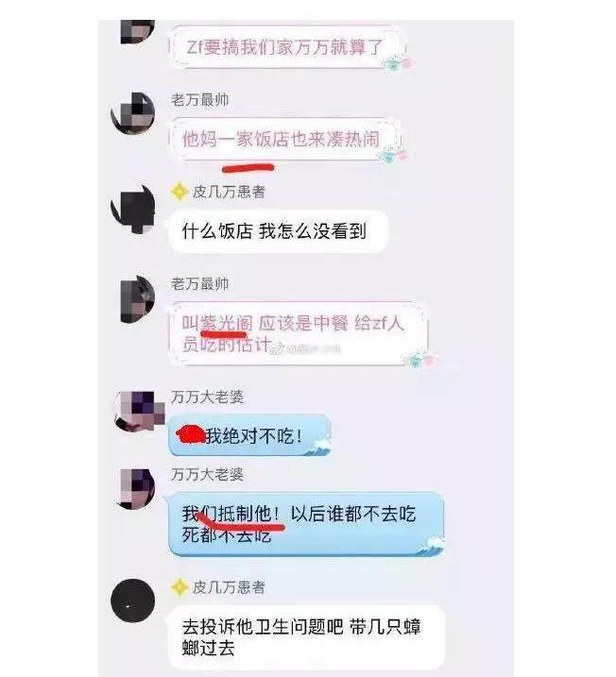Select the message '他妈一家饭店也来凑热闹'

click(x=284, y=140)
